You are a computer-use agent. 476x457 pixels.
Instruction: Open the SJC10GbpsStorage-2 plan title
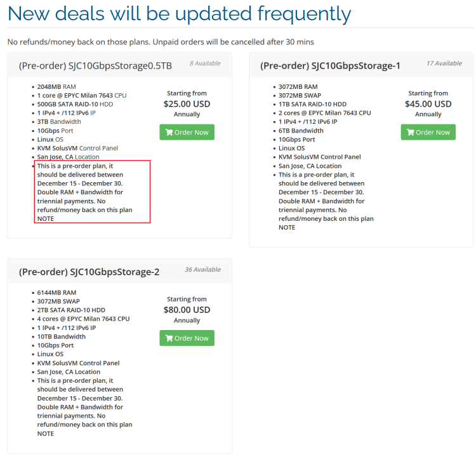89,272
